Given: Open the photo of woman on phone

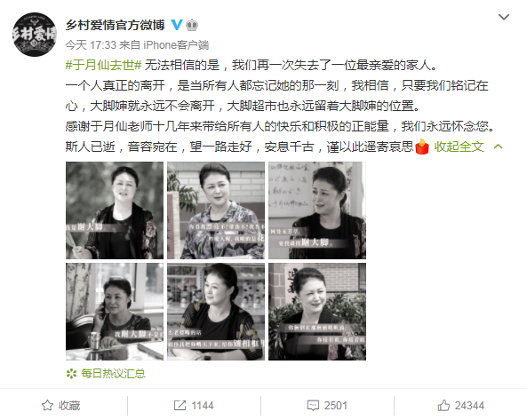Looking at the screenshot, I should [115, 312].
